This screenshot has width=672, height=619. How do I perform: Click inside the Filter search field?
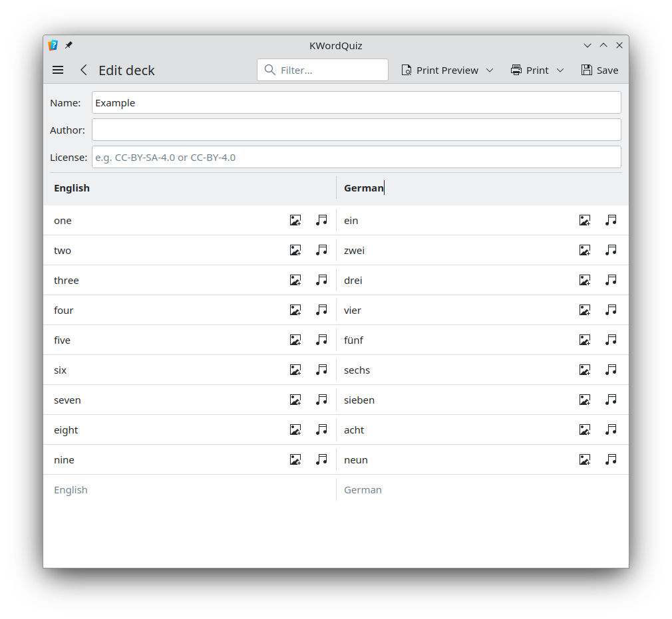click(x=322, y=70)
